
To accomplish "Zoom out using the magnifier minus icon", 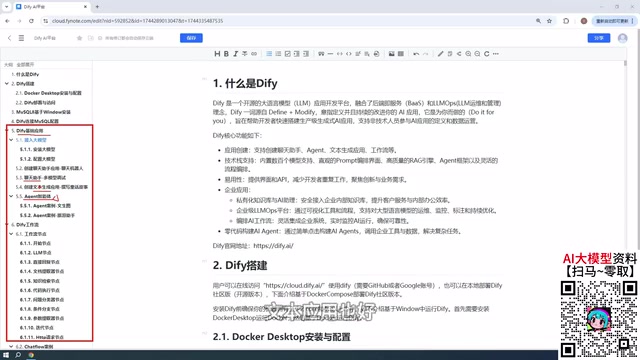I will pyautogui.click(x=477, y=54).
